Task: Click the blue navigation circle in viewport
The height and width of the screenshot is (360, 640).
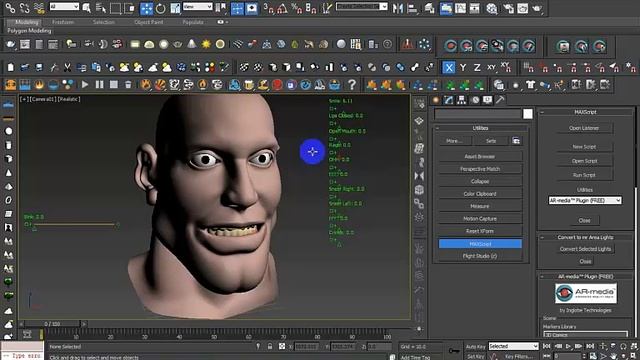Action: click(312, 151)
